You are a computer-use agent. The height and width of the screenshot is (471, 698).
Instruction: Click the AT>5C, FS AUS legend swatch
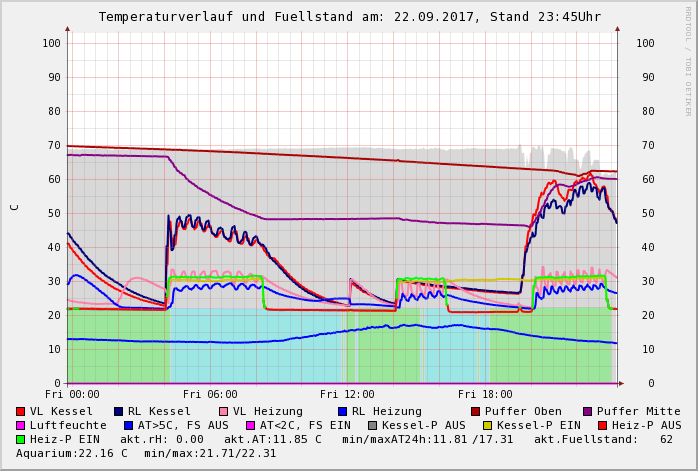127,425
